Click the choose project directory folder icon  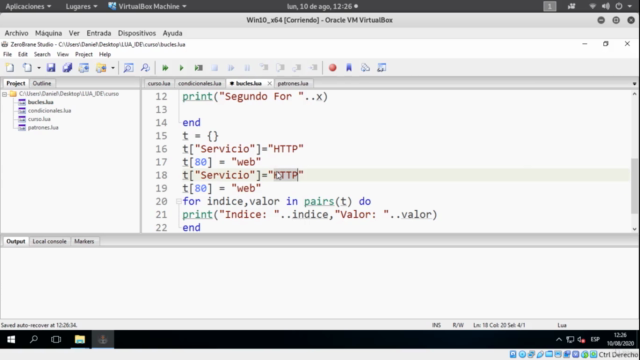click(x=101, y=68)
